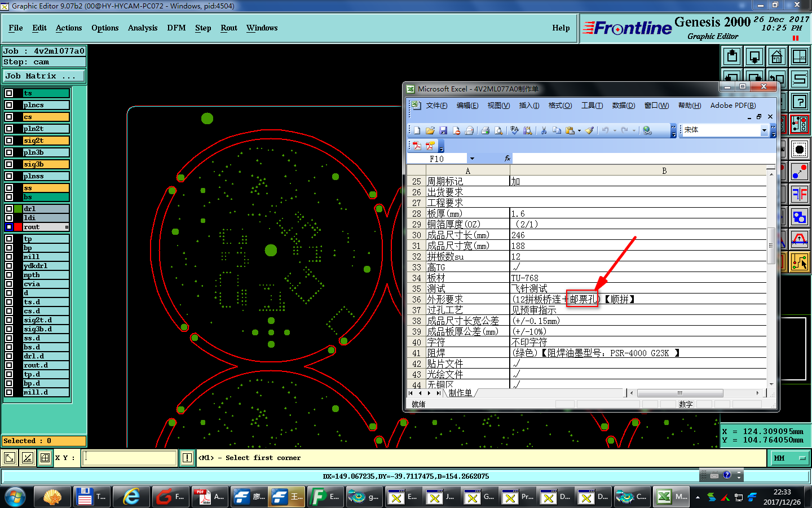Click the blue shapes contour tool icon
The height and width of the screenshot is (508, 812).
tap(800, 217)
